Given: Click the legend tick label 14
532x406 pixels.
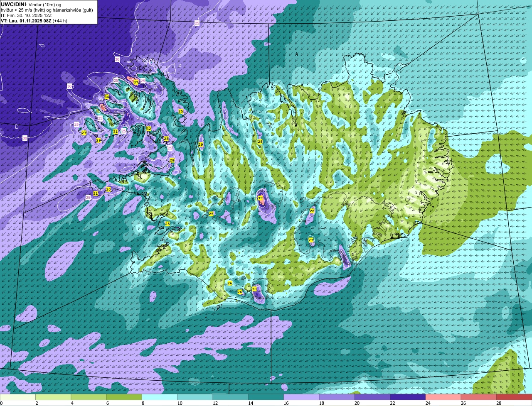Looking at the screenshot, I should (250, 403).
